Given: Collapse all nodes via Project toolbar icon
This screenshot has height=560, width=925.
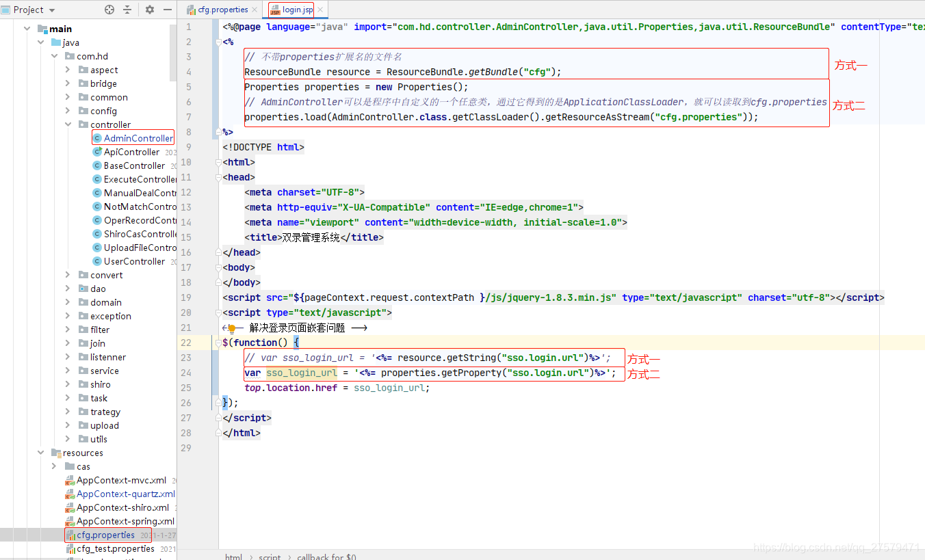Looking at the screenshot, I should tap(127, 10).
